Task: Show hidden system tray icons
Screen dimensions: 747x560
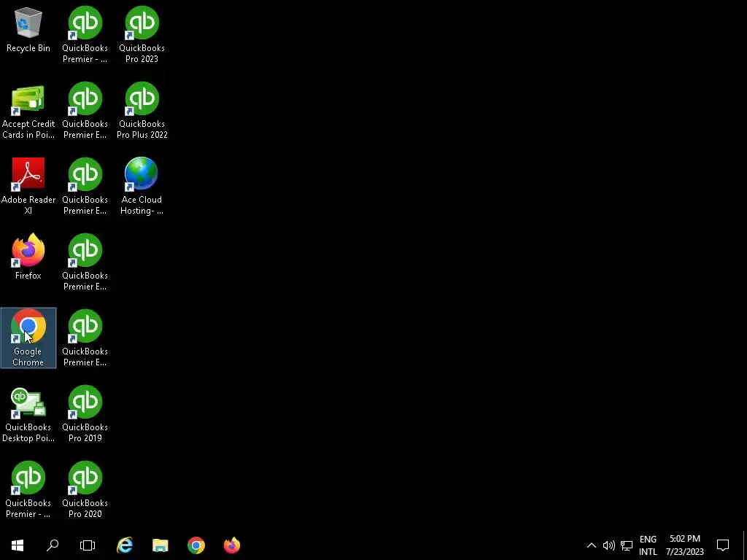Action: pyautogui.click(x=591, y=545)
